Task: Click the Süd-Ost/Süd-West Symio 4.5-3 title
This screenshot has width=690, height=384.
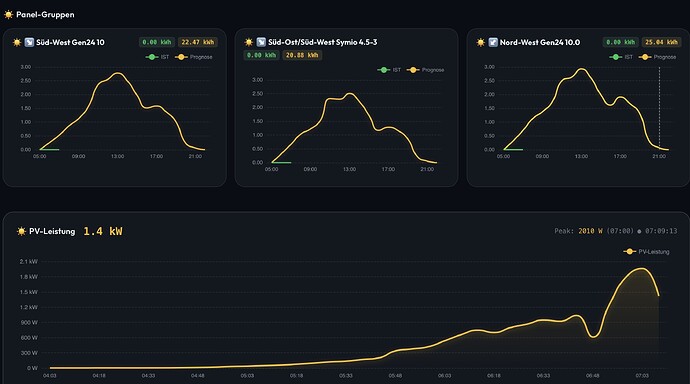Action: pos(323,42)
